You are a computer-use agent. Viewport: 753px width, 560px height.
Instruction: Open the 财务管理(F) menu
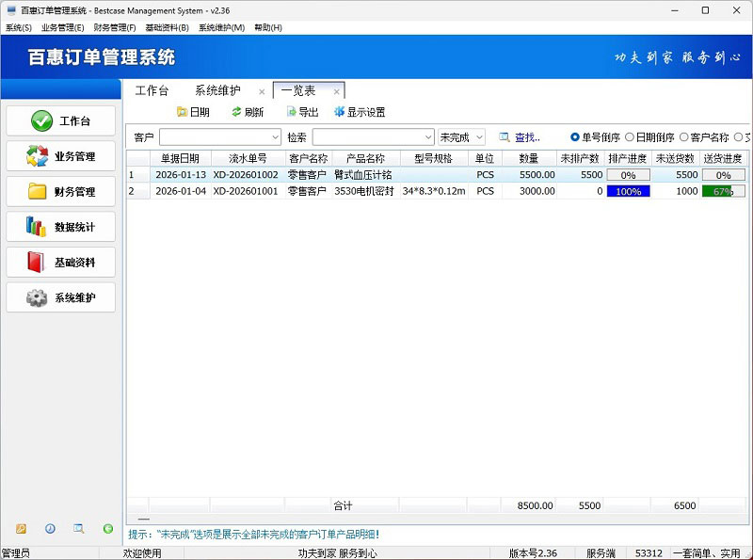114,27
